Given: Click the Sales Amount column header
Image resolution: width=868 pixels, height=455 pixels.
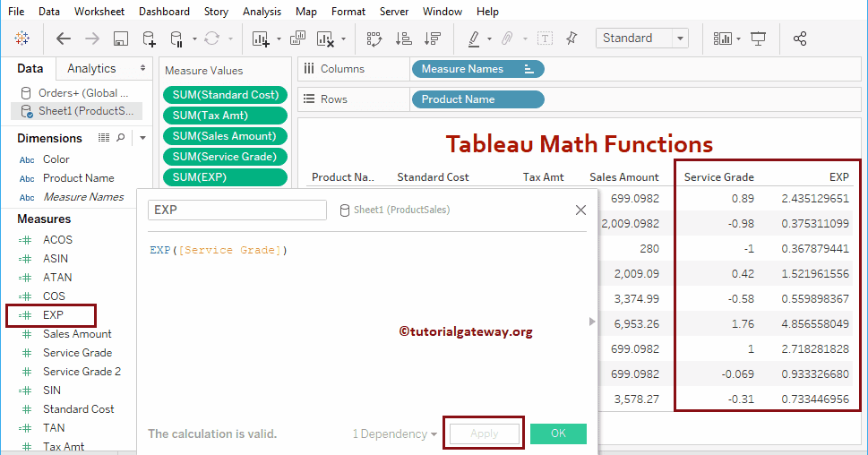Looking at the screenshot, I should click(623, 177).
